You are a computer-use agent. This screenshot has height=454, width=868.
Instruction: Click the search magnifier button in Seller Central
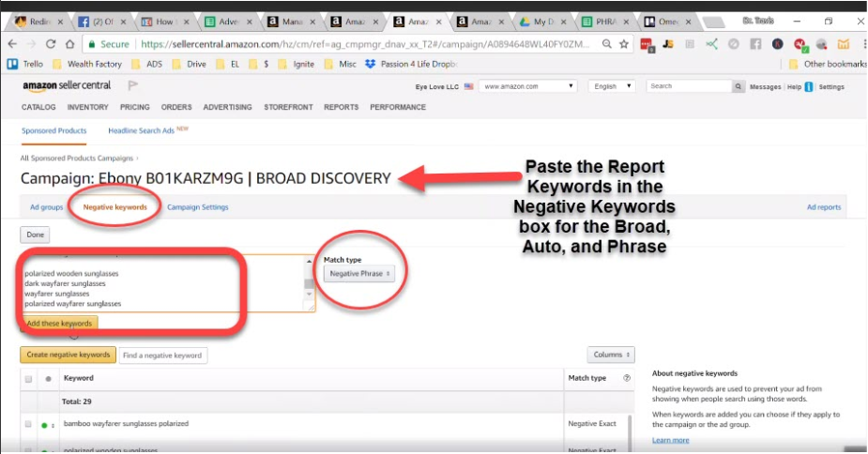click(x=738, y=86)
